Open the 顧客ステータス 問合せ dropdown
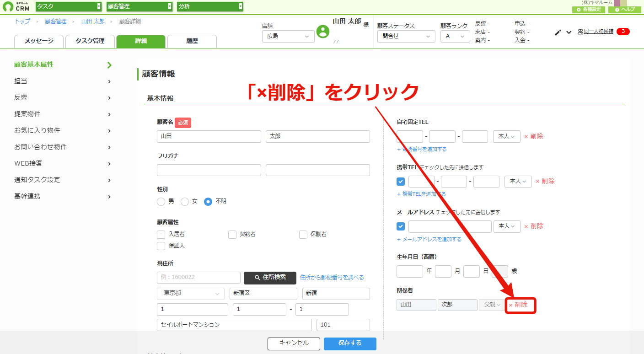Viewport: 644px width, 354px height. click(406, 36)
